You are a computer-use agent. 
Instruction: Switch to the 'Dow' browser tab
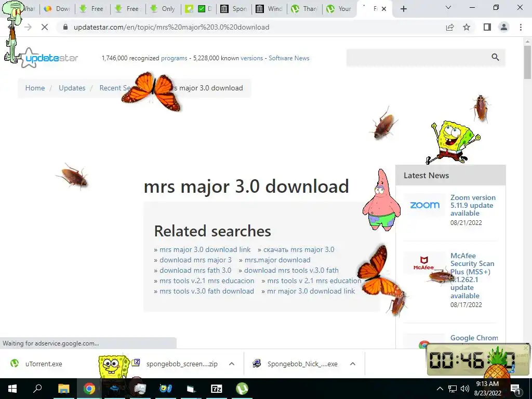click(x=57, y=9)
